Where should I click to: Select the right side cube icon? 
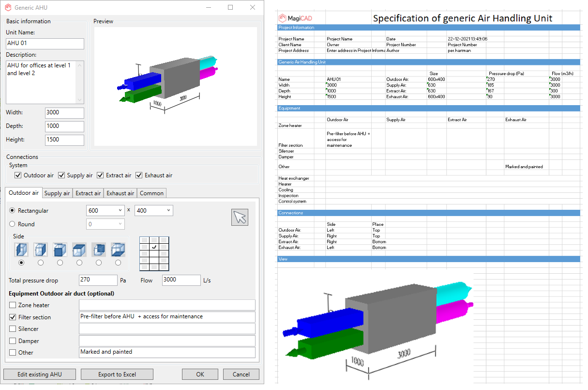[x=41, y=250]
